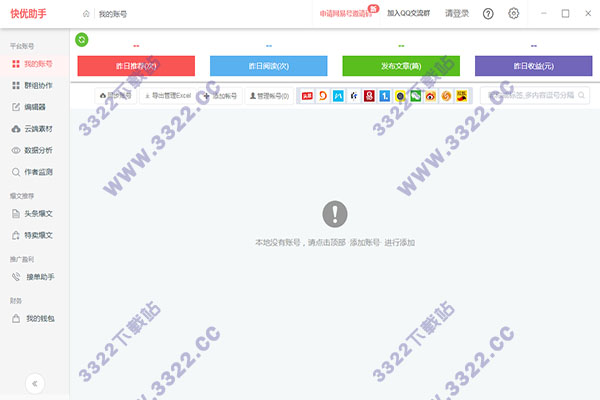Open 接单助手 in the sidebar
This screenshot has height=400, width=600.
click(x=33, y=277)
